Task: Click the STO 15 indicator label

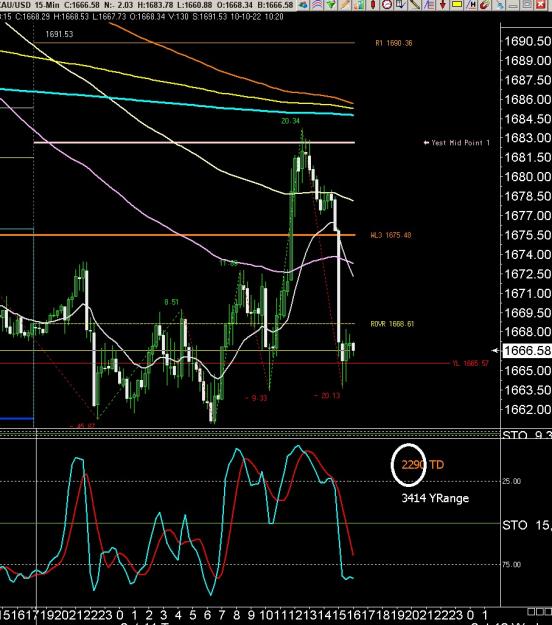Action: (526, 525)
